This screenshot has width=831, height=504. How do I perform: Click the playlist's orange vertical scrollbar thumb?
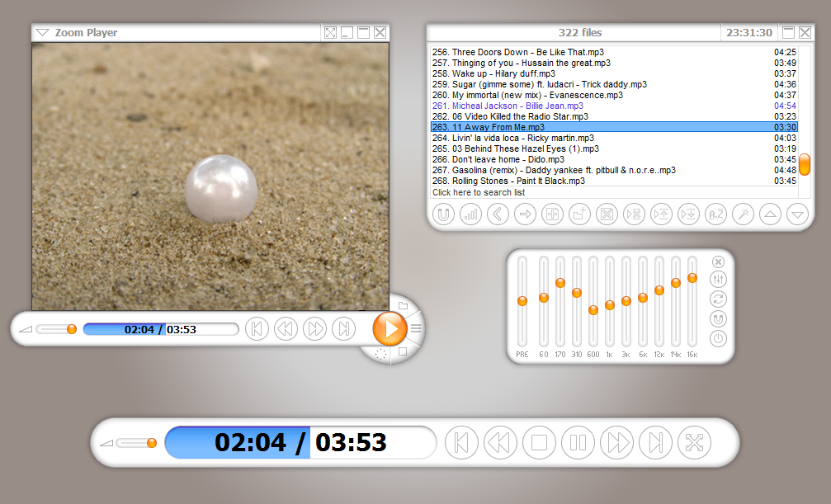(804, 163)
